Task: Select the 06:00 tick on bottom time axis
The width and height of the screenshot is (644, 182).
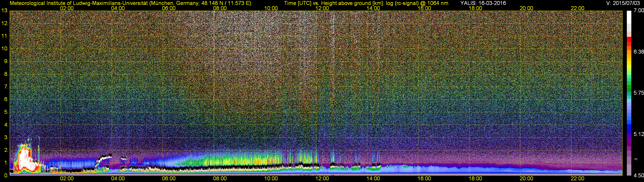Action: tap(169, 179)
